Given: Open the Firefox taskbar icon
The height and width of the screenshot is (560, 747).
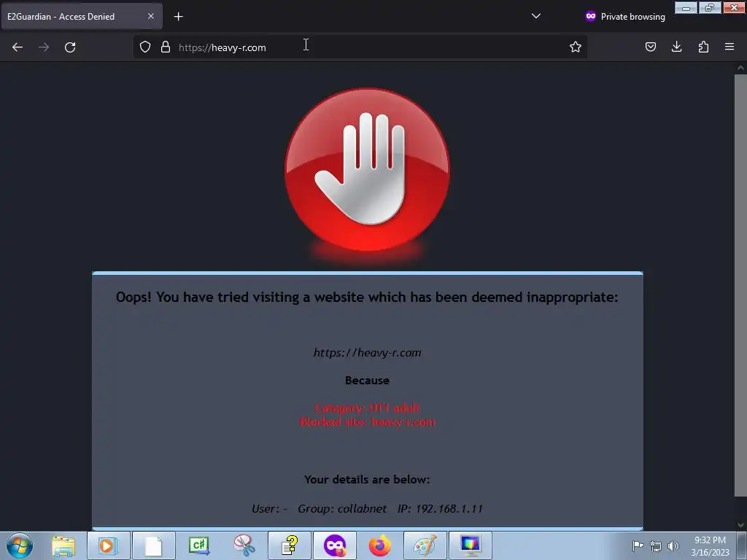Looking at the screenshot, I should click(379, 545).
